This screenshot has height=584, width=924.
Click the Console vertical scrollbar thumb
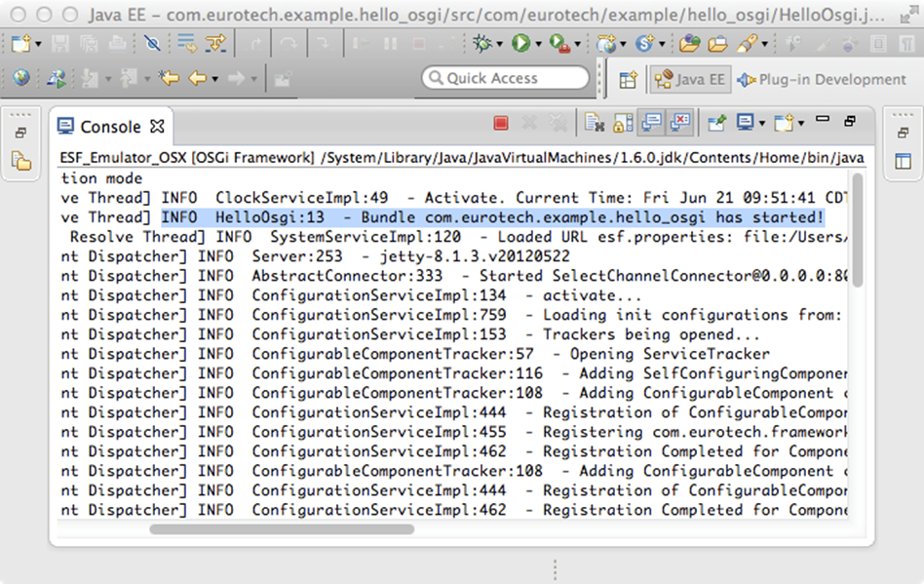coord(858,230)
